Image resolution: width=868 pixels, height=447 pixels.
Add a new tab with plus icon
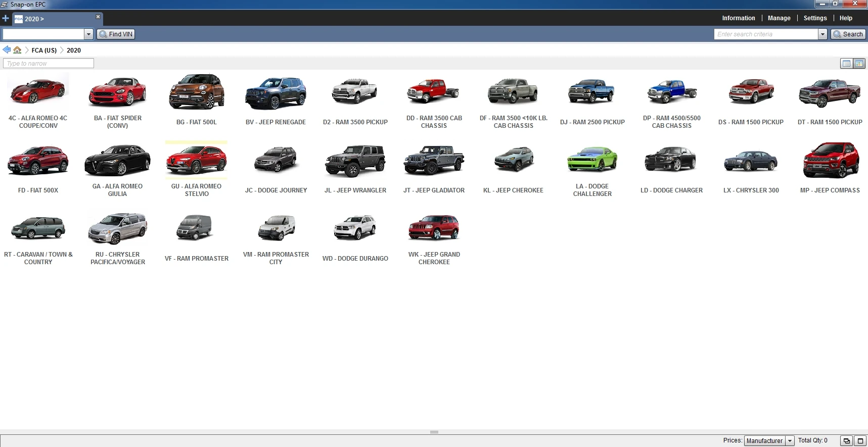pos(6,19)
